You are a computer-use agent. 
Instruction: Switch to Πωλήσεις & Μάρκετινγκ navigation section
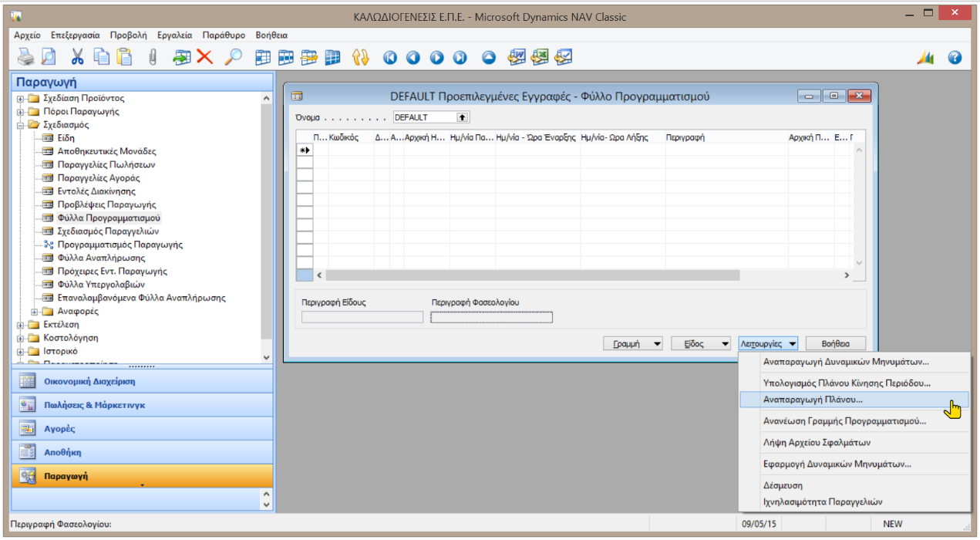point(142,405)
